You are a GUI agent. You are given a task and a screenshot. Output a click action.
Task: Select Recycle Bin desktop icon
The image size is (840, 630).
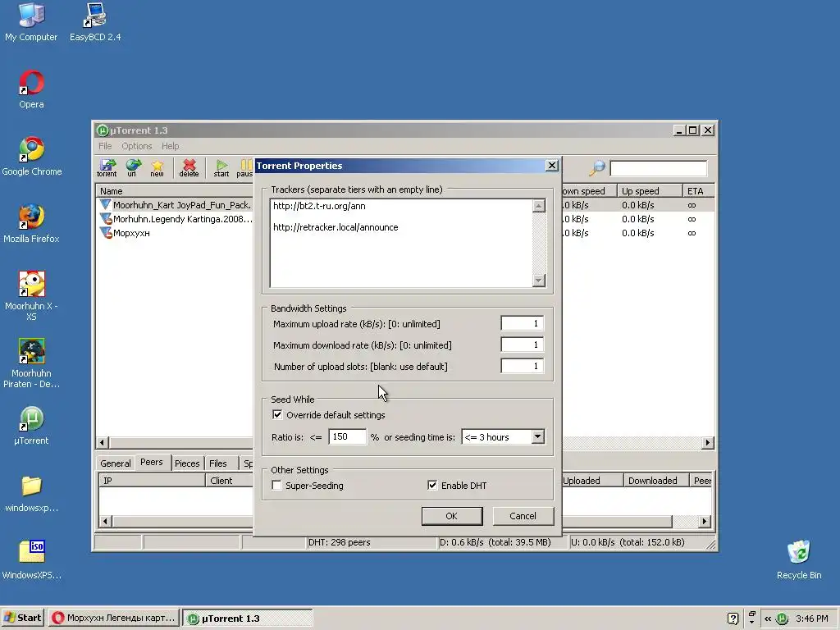(x=799, y=559)
